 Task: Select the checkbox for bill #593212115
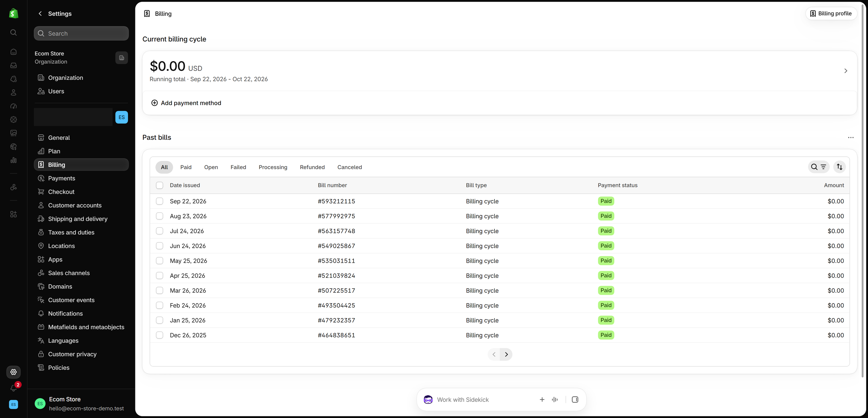(x=160, y=201)
